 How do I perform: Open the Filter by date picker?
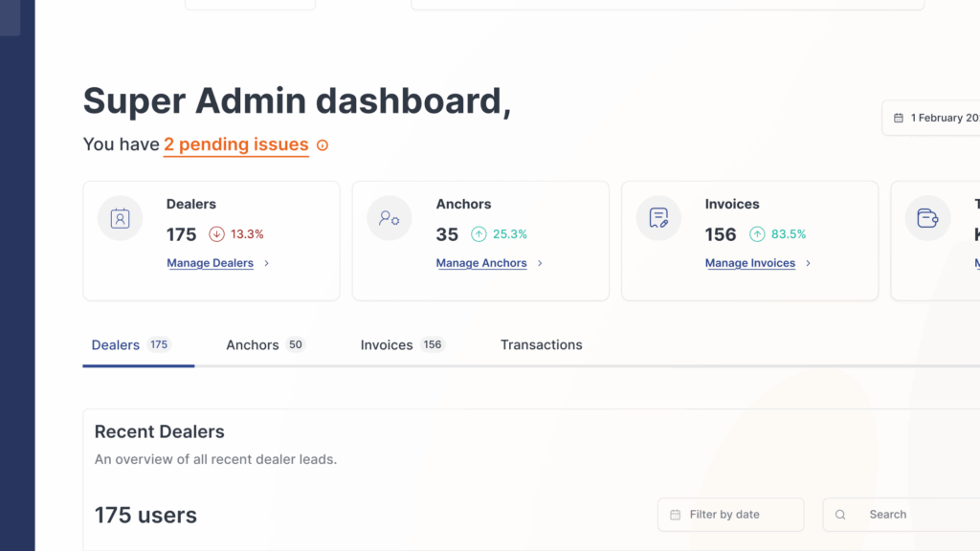click(x=730, y=515)
